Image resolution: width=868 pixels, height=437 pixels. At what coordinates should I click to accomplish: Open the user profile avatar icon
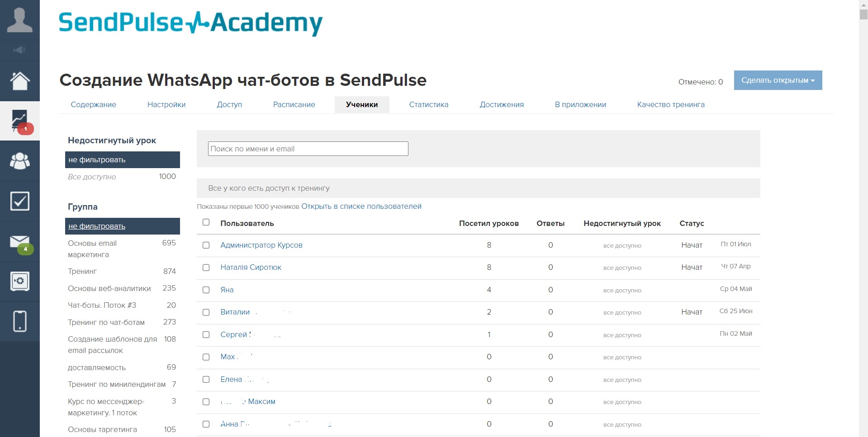(x=20, y=19)
